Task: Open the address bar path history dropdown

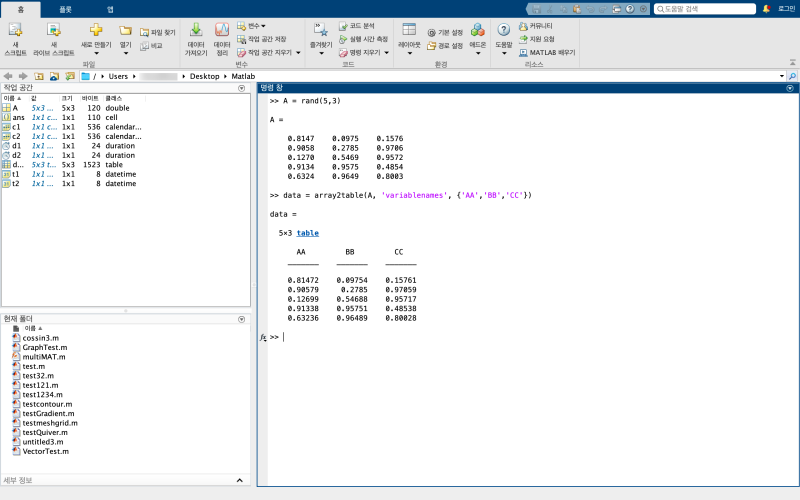Action: click(782, 76)
